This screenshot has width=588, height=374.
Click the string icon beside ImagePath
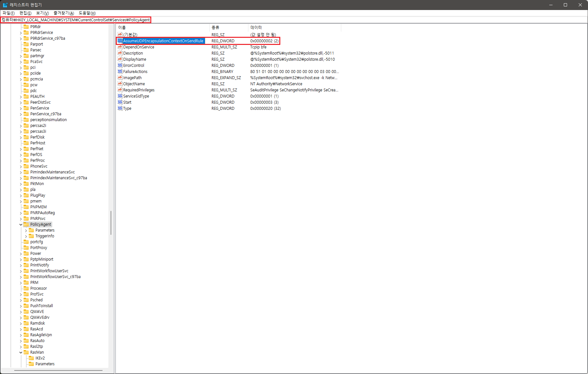coord(120,78)
